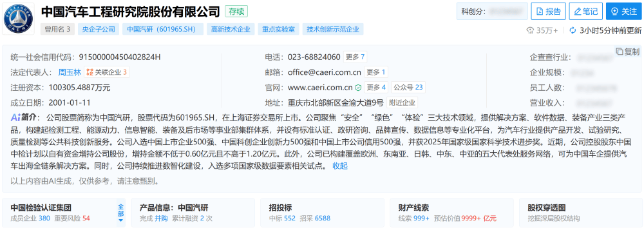Click the 关注 follow button
This screenshot has width=644, height=232.
click(623, 12)
